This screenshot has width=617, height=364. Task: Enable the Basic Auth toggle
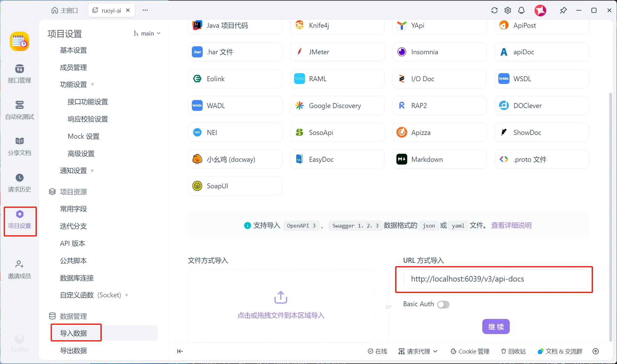point(443,304)
